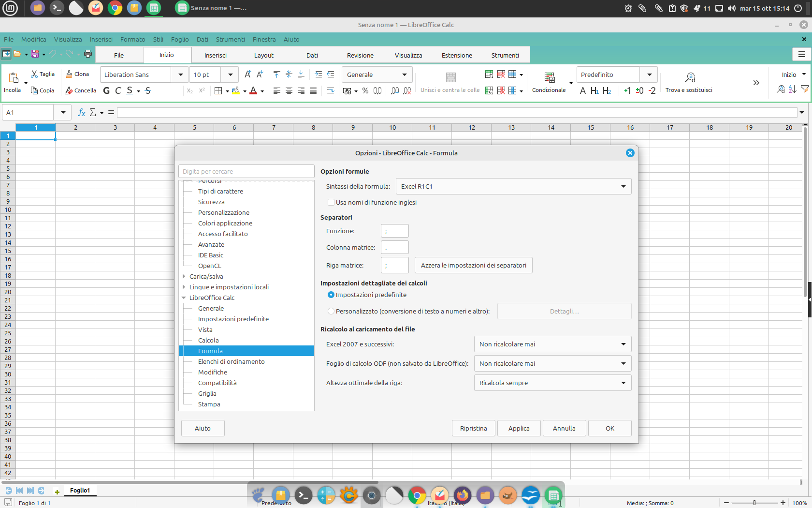
Task: Click the Sum sigma icon
Action: click(x=93, y=112)
